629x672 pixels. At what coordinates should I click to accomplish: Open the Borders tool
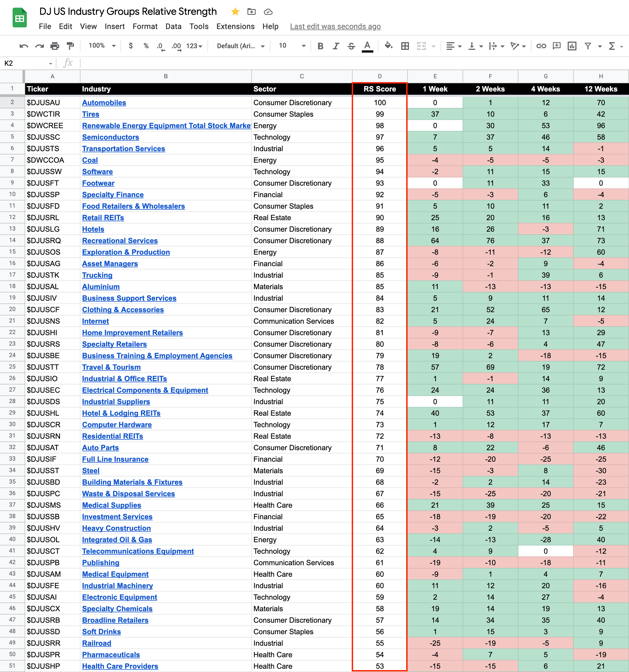coord(405,46)
